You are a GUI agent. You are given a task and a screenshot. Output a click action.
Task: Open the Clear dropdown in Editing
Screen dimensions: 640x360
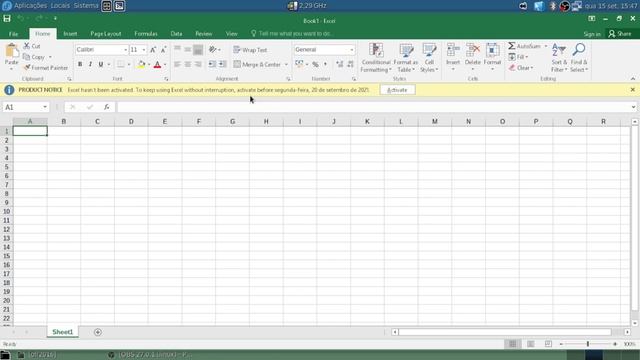pyautogui.click(x=521, y=68)
